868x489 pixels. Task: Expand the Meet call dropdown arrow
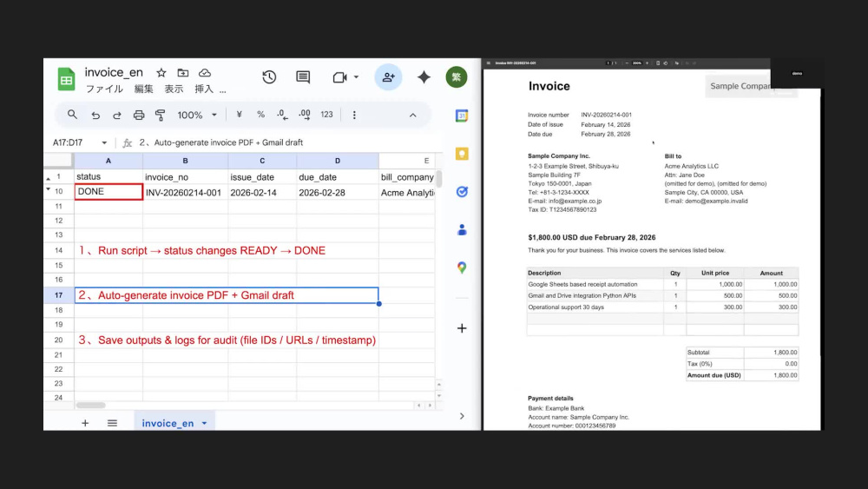point(356,77)
